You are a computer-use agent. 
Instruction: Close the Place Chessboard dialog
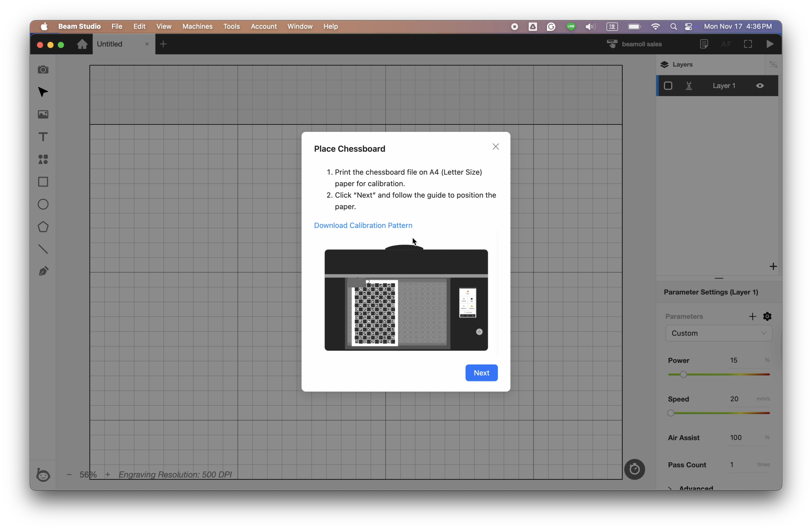click(x=496, y=147)
